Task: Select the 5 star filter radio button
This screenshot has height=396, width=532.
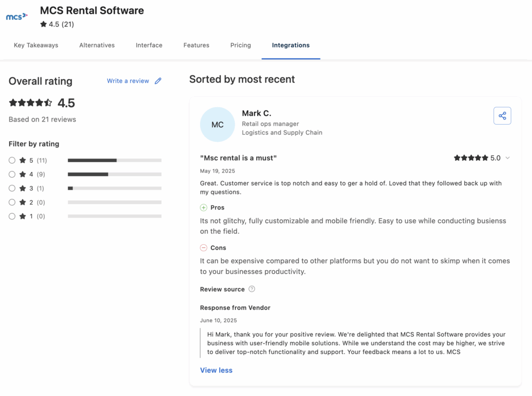Action: tap(12, 160)
